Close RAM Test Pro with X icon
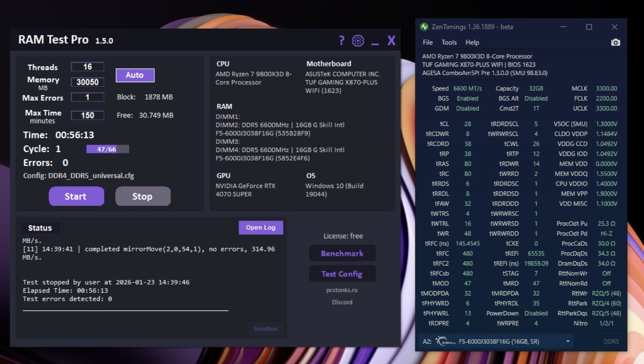Image resolution: width=644 pixels, height=364 pixels. pyautogui.click(x=391, y=40)
